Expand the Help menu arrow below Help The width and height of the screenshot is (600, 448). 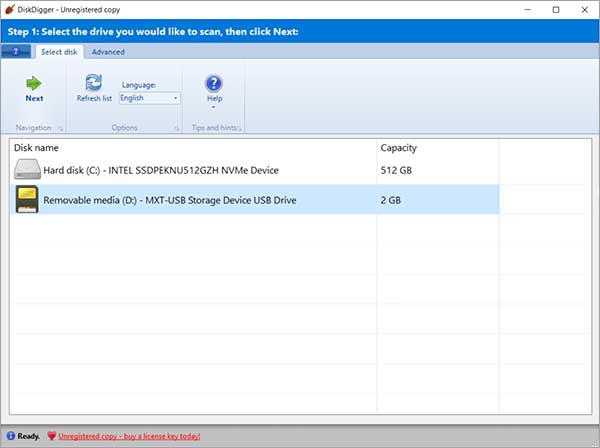(213, 107)
